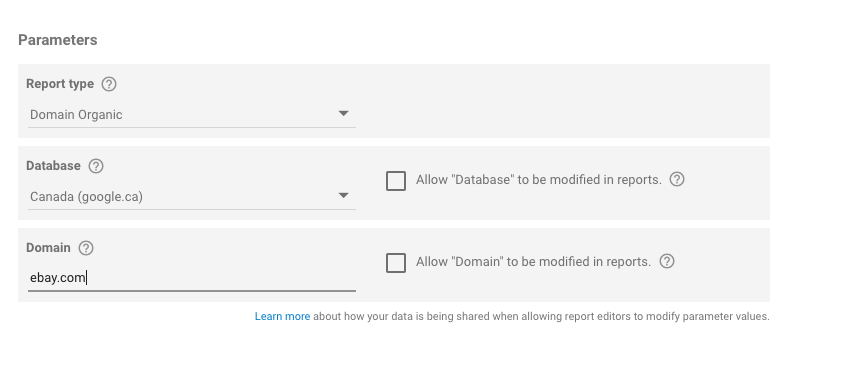Click the Report type label
The height and width of the screenshot is (382, 843).
(x=60, y=84)
